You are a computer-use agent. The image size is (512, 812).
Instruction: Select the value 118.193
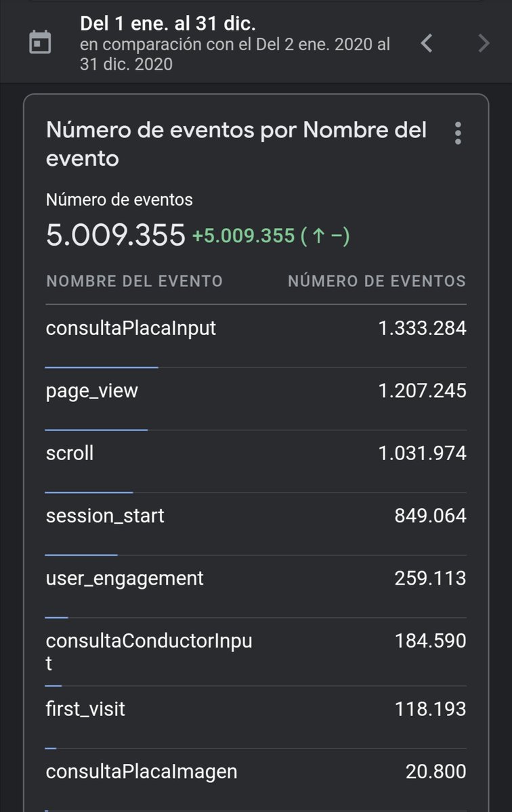pos(431,709)
